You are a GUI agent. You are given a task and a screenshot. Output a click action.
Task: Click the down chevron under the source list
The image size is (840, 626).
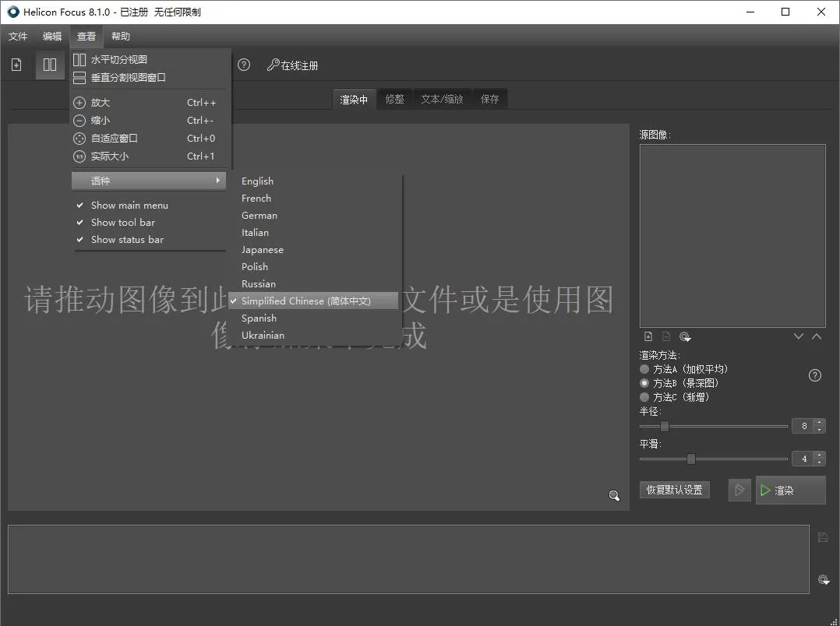pyautogui.click(x=799, y=336)
